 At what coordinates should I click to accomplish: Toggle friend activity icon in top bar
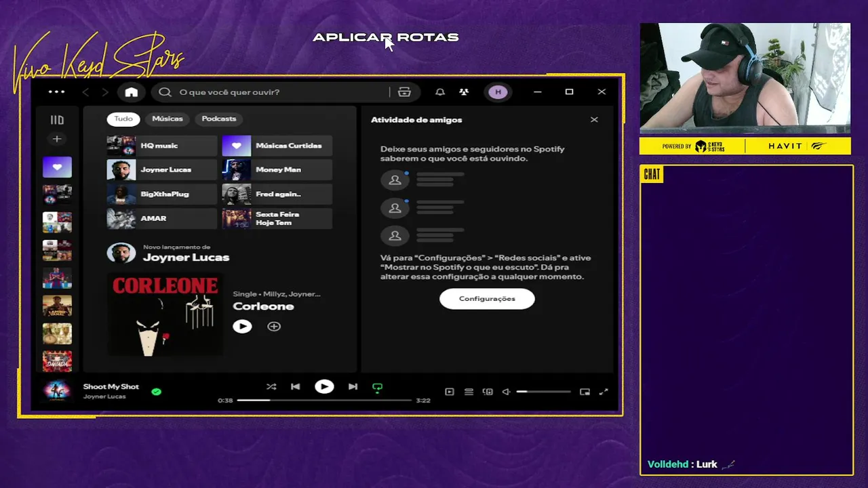[x=464, y=92]
